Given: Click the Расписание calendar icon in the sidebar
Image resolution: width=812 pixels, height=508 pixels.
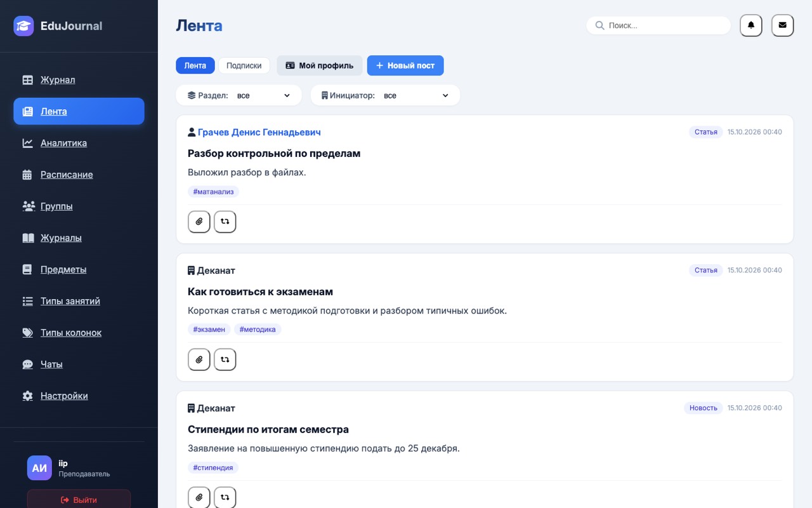Looking at the screenshot, I should [27, 175].
